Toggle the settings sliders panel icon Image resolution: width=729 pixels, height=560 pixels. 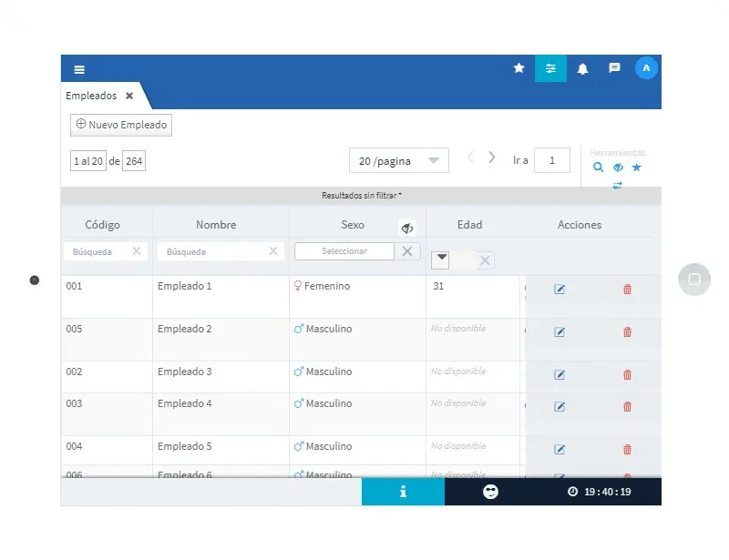pos(550,68)
